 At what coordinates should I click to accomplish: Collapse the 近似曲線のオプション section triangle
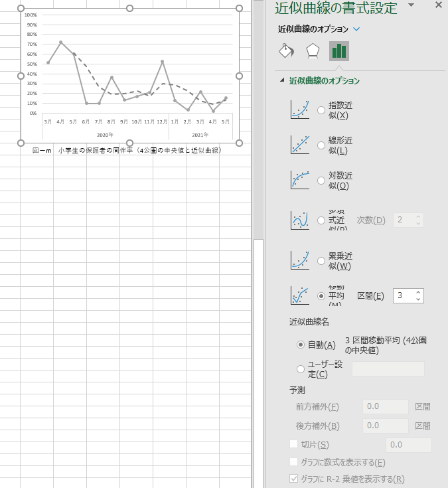[x=282, y=80]
